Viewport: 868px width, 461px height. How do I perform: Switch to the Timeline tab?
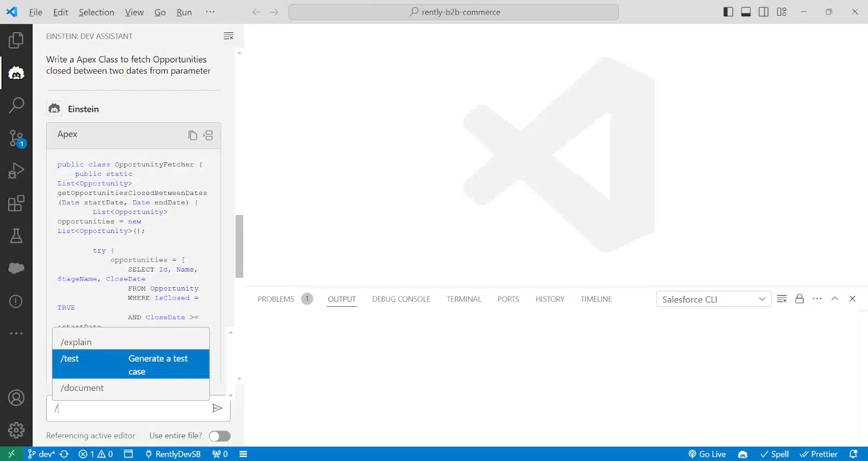(x=596, y=299)
